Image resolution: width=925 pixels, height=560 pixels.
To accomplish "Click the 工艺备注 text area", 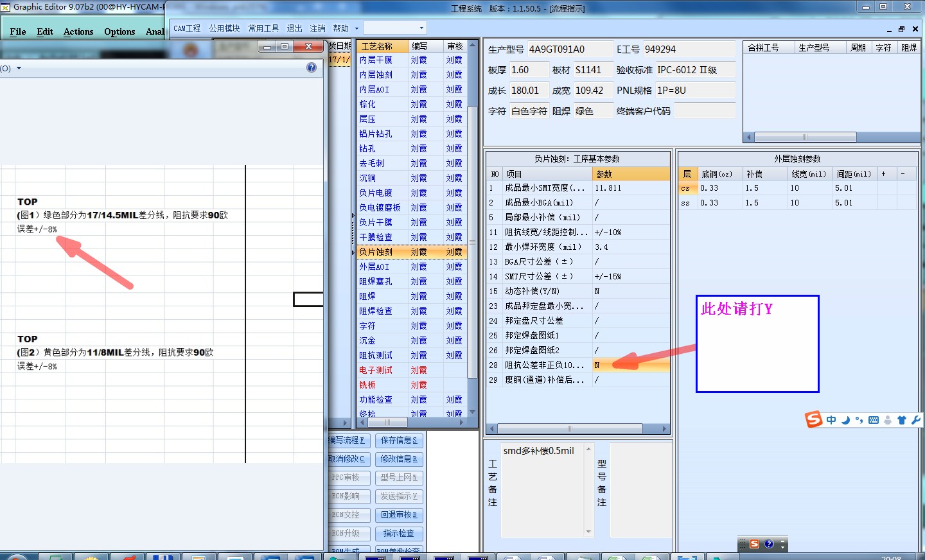I will click(543, 489).
